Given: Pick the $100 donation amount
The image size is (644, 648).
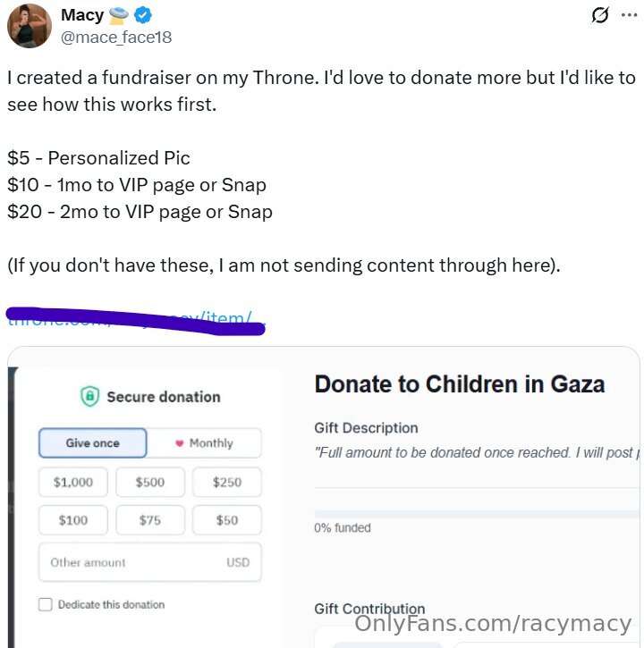Looking at the screenshot, I should pyautogui.click(x=73, y=520).
